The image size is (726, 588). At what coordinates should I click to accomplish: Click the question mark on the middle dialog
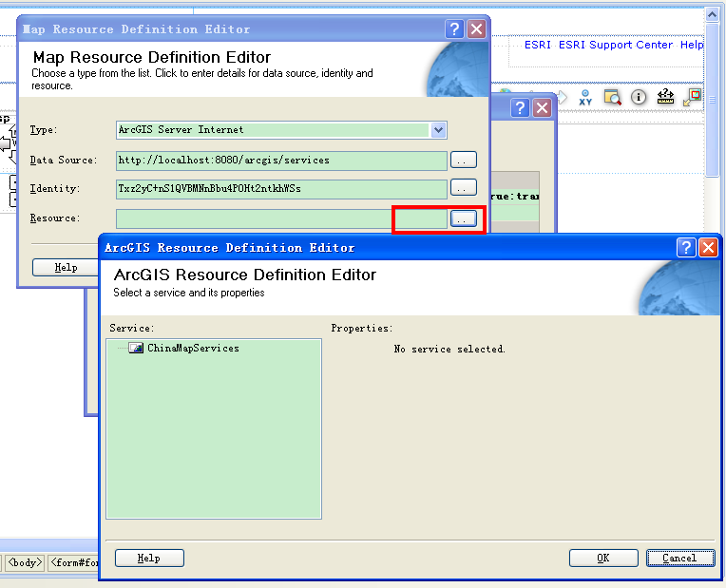coord(520,108)
